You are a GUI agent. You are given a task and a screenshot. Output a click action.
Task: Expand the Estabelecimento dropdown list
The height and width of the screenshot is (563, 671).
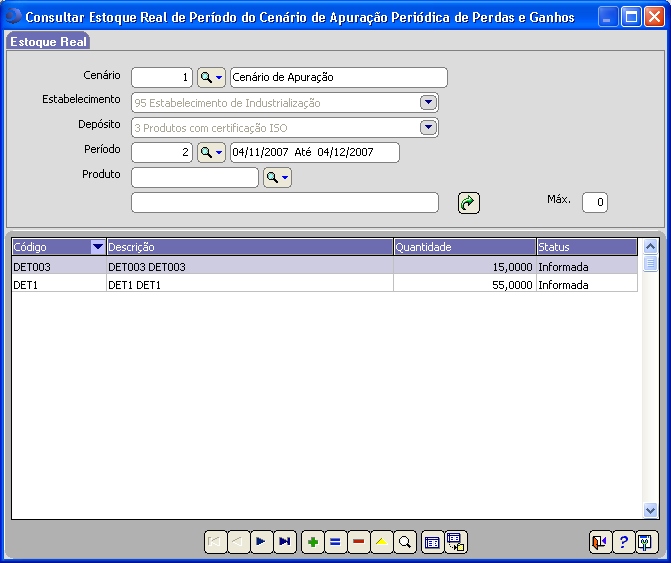428,102
